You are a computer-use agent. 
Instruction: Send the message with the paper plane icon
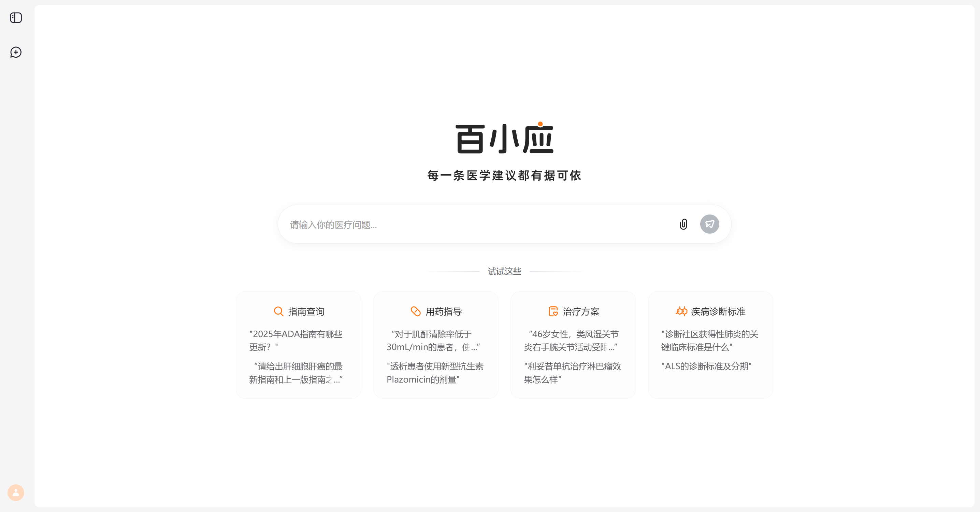[709, 224]
